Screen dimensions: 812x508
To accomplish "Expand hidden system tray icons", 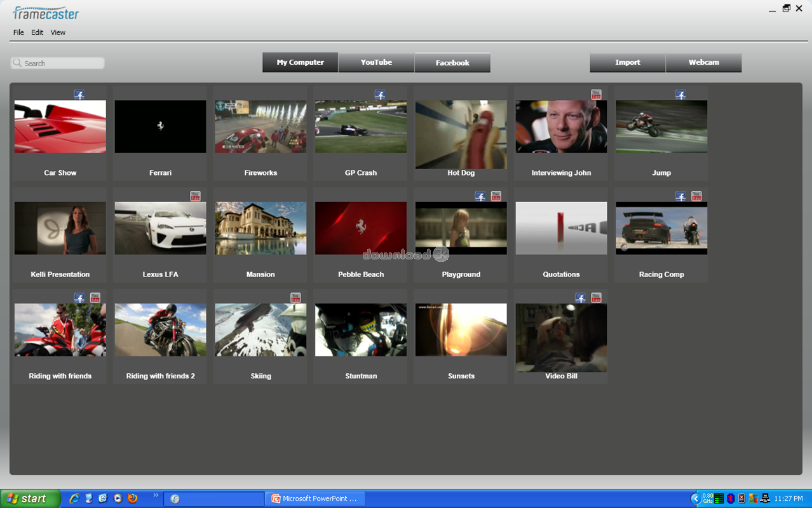I will [696, 499].
